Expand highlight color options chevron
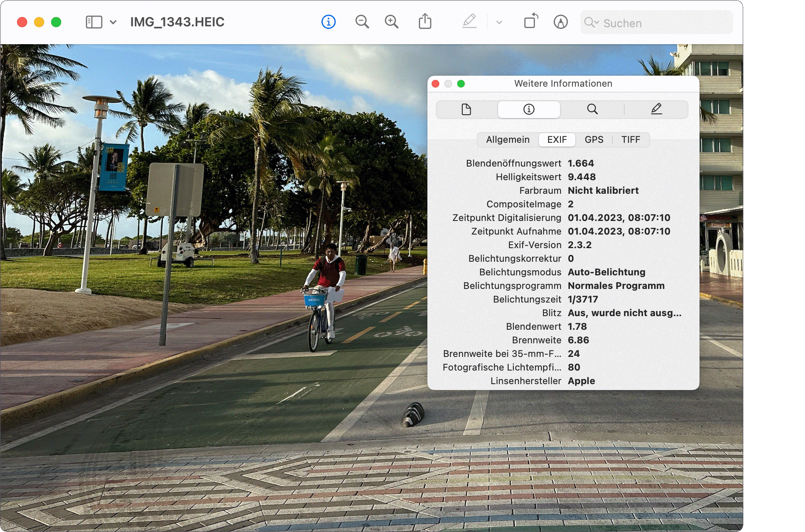 499,23
